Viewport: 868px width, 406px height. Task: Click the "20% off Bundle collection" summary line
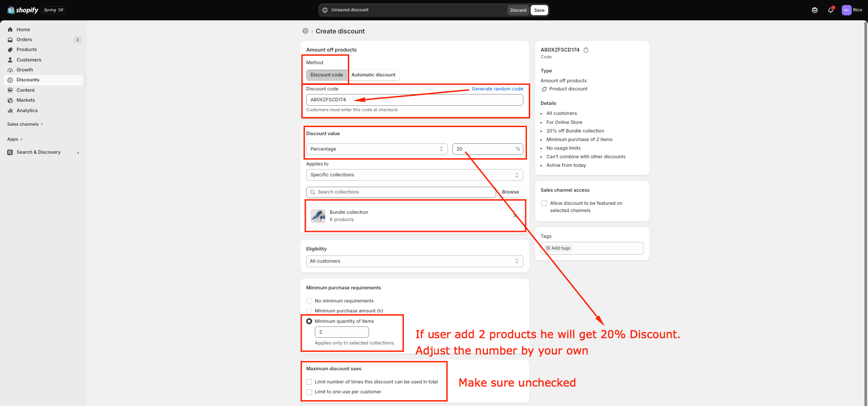(x=575, y=131)
